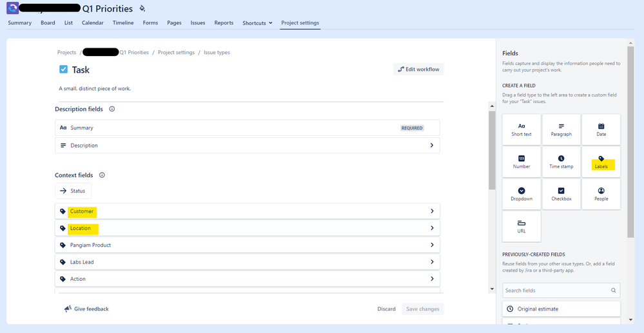
Task: Click the Fields panel scrollbar up arrow
Action: (x=630, y=43)
